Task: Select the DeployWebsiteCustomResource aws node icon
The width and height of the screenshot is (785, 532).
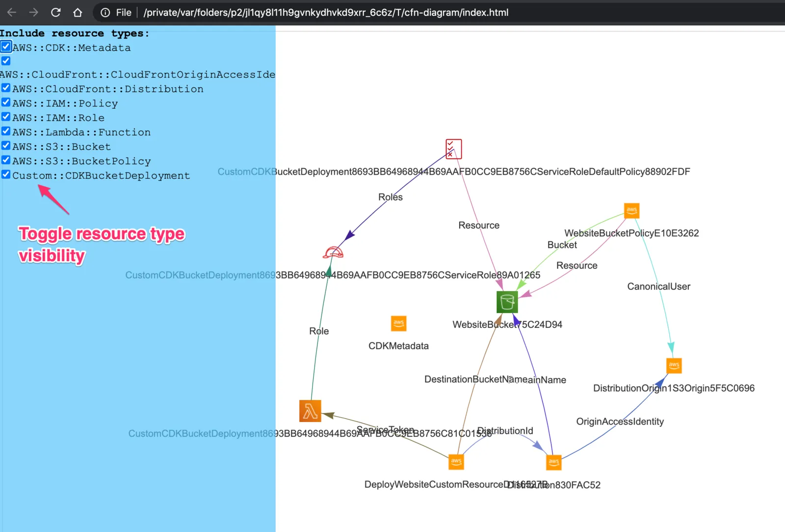Action: point(456,462)
